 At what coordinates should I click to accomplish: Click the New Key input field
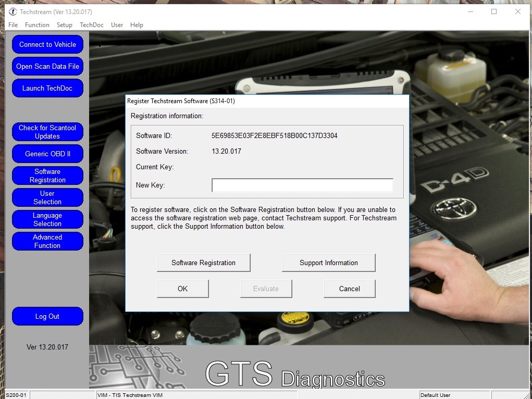(302, 185)
